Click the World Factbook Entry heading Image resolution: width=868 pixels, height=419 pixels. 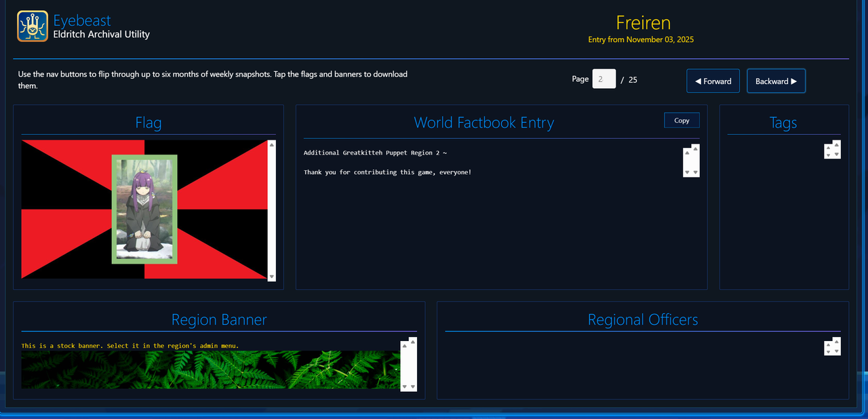tap(484, 123)
